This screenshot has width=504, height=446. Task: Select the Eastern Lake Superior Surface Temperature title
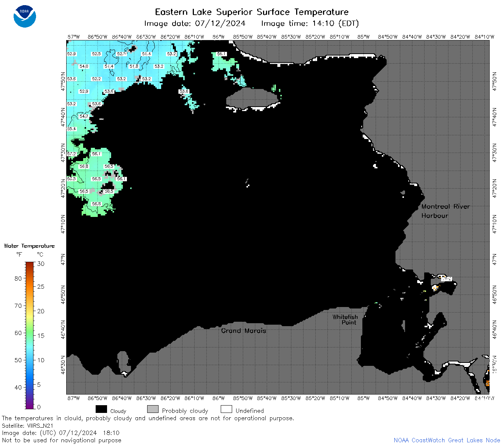[252, 12]
